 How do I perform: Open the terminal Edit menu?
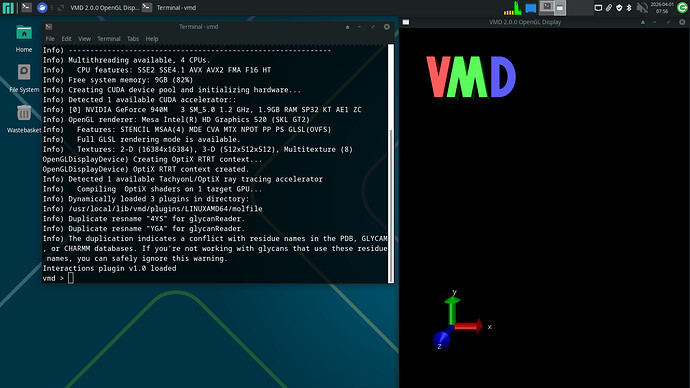66,39
